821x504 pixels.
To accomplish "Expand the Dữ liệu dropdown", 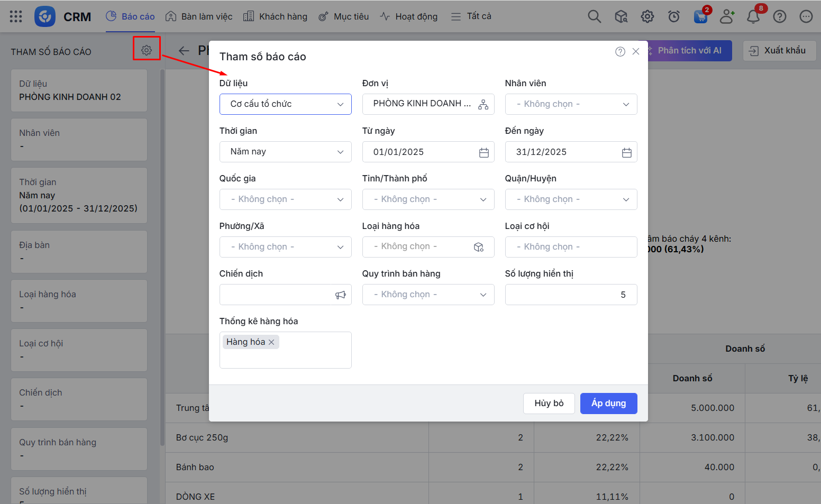I will click(285, 104).
